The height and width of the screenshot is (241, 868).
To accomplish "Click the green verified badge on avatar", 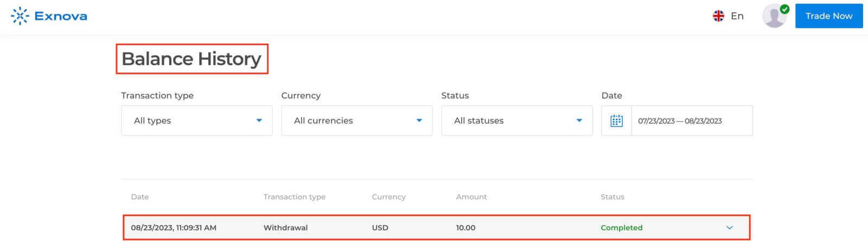I will [784, 9].
